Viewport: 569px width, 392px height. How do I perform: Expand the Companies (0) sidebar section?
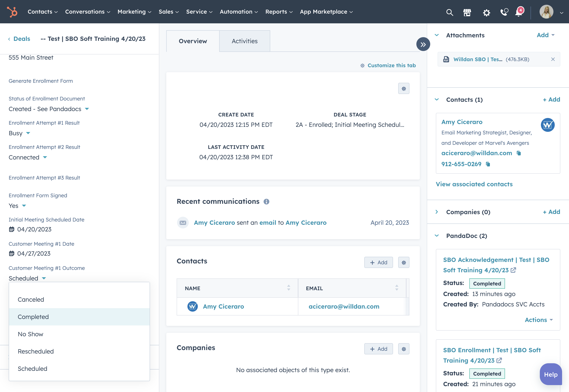click(x=436, y=212)
